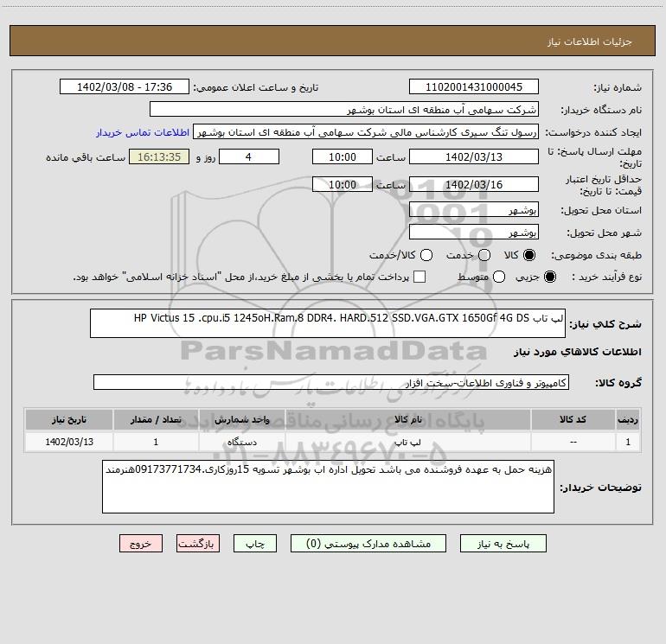Screen dimensions: 666x644
Task: Select the متوسط purchase type radio
Action: (499, 277)
